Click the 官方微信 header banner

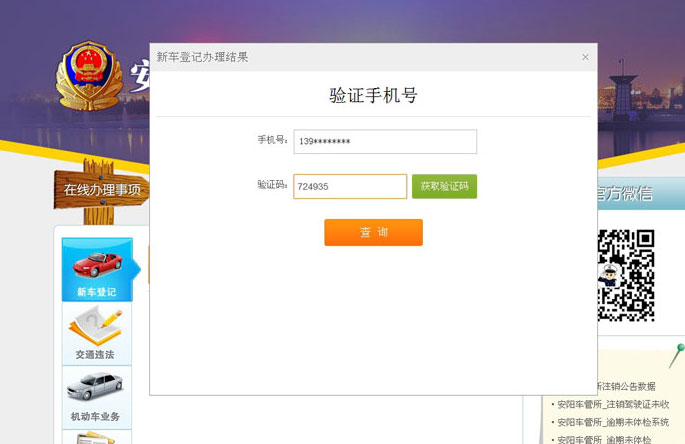641,193
